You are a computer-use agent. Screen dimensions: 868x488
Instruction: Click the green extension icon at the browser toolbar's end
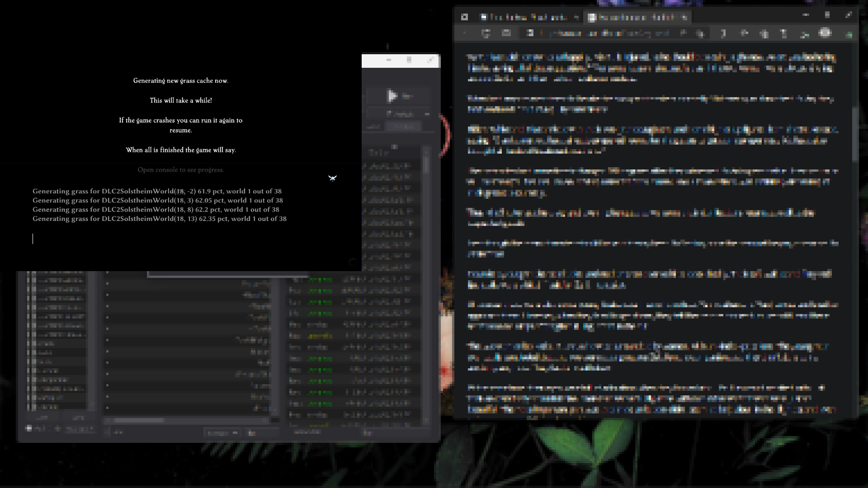(x=849, y=34)
